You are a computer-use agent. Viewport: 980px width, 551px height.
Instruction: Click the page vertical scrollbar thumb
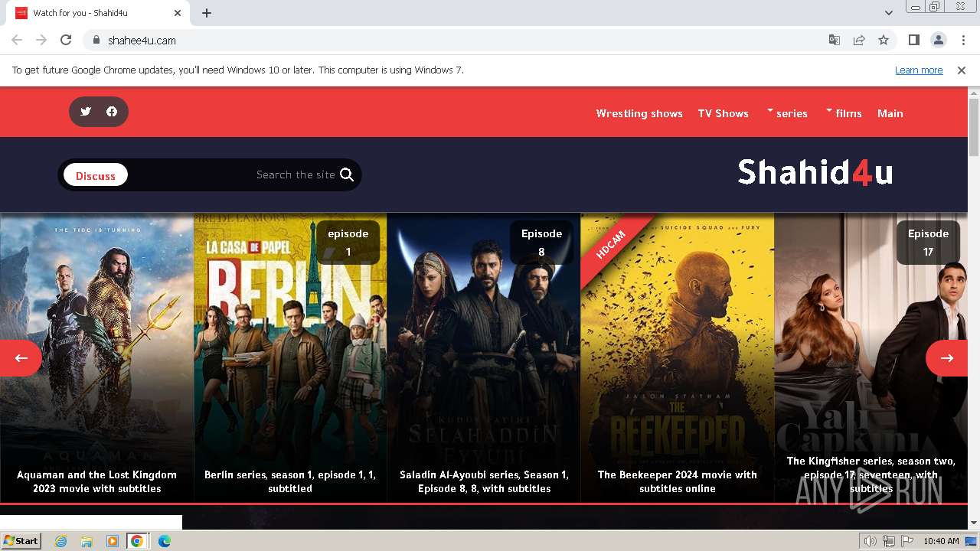[974, 126]
